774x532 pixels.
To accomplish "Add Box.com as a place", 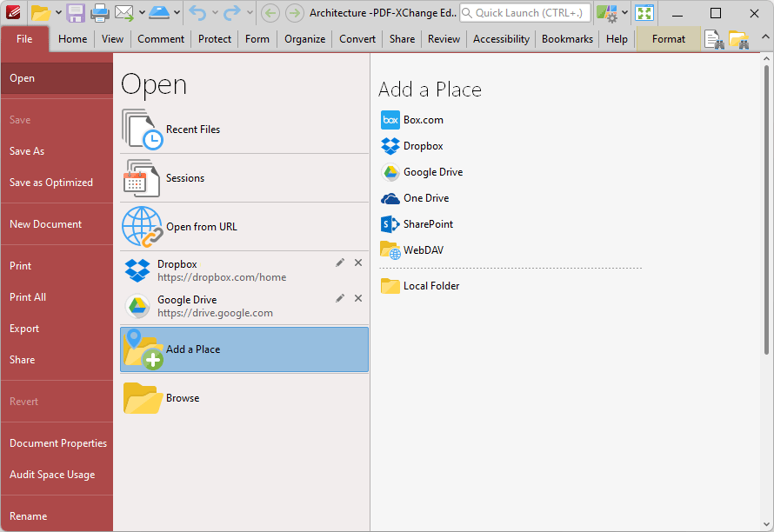I will 412,120.
